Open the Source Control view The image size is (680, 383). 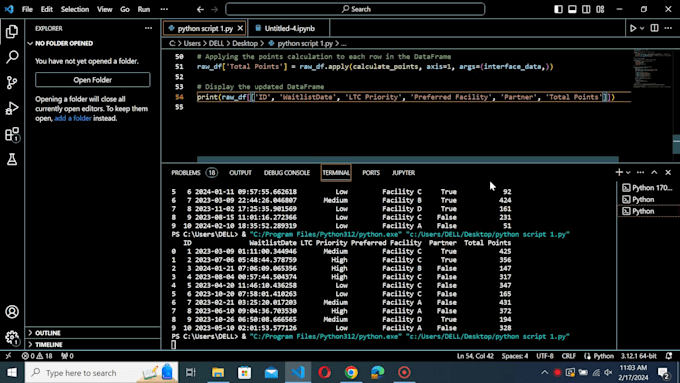pos(12,82)
